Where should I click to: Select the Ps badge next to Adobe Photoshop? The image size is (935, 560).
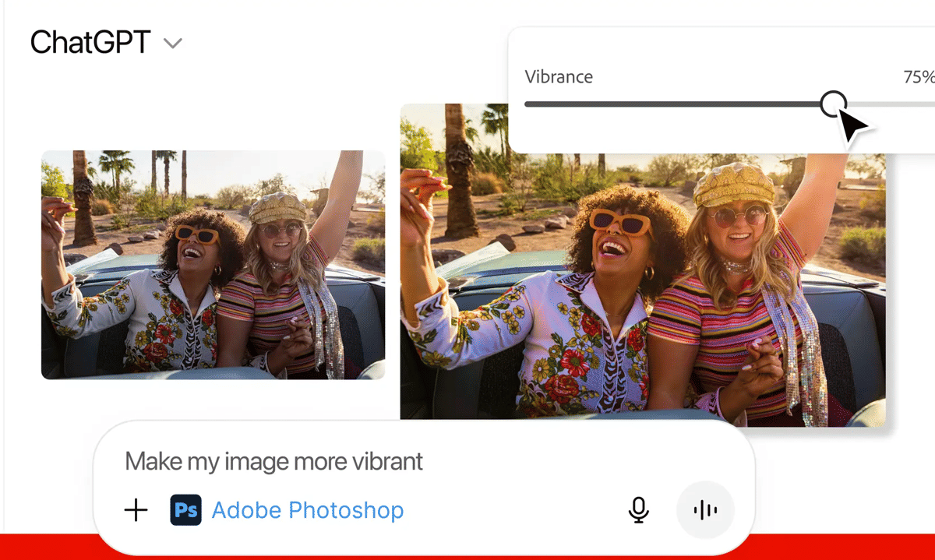click(185, 510)
